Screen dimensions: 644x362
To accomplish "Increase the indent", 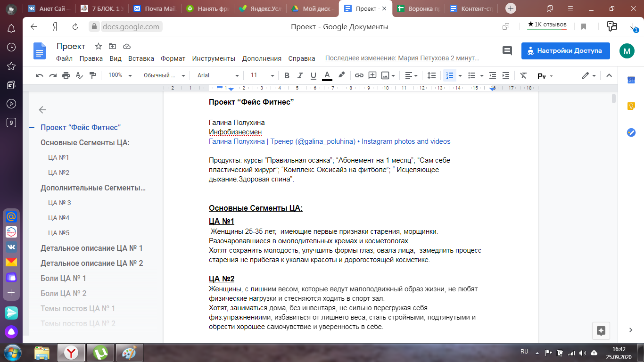I will (x=506, y=75).
